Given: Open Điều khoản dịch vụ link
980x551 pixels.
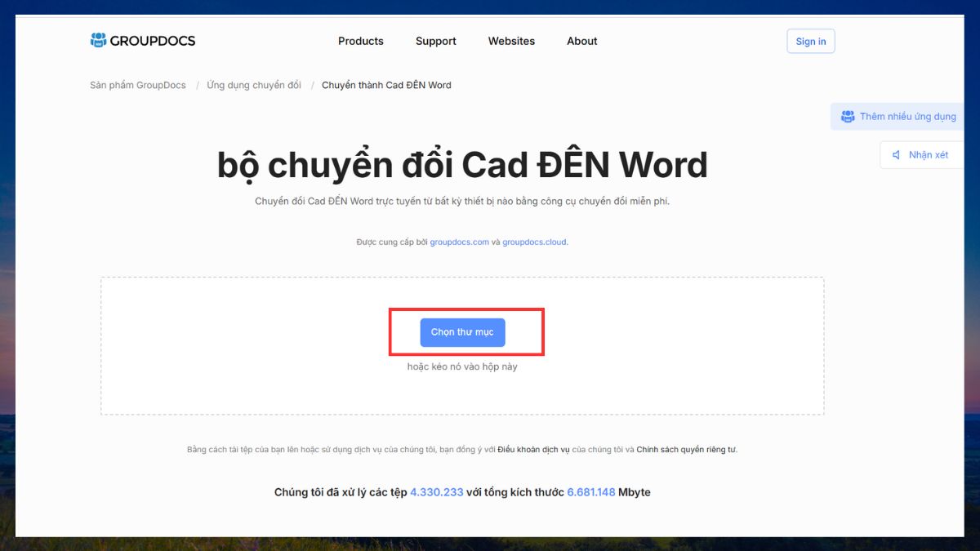Looking at the screenshot, I should tap(535, 450).
